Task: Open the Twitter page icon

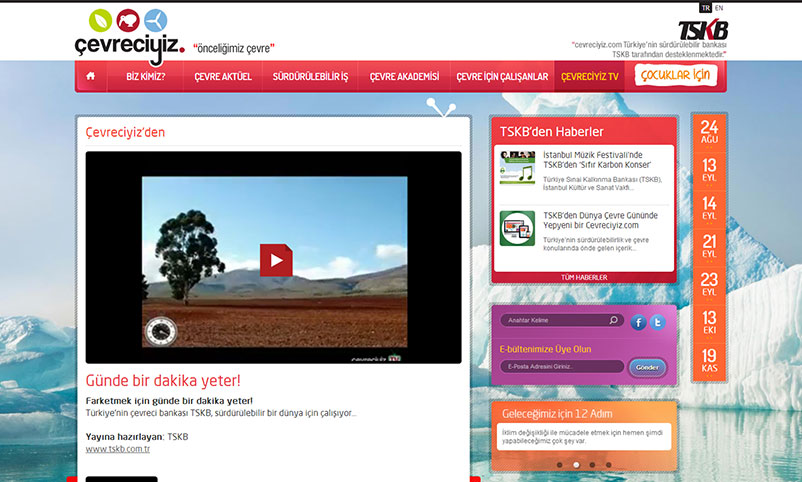Action: tap(658, 322)
